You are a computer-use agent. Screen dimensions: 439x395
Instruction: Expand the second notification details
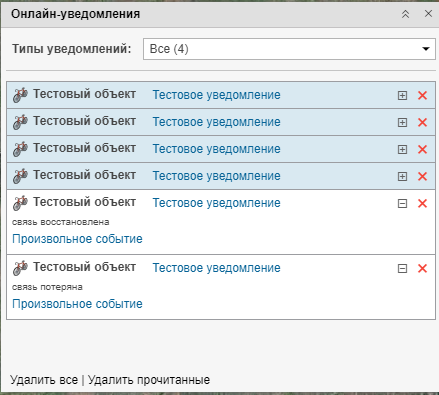[x=402, y=123]
